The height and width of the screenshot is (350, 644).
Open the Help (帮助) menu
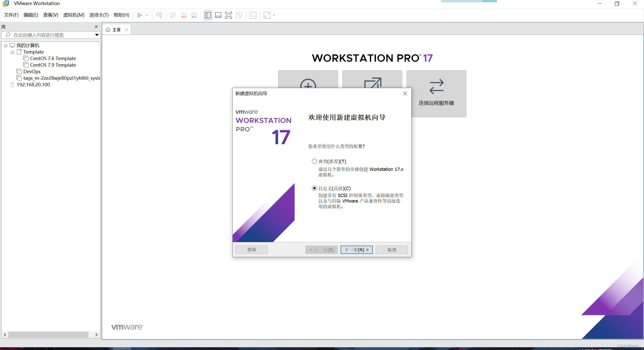tap(121, 15)
